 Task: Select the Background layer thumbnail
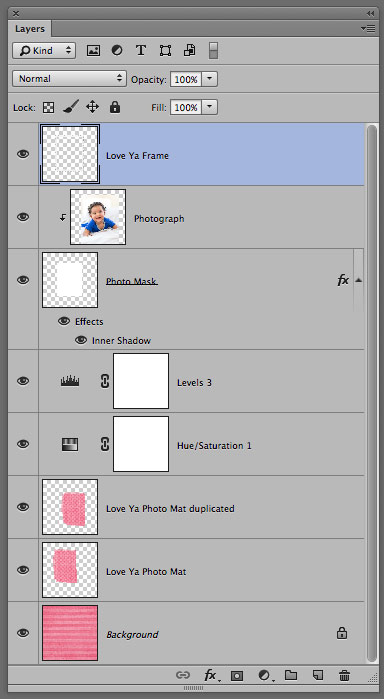(70, 633)
